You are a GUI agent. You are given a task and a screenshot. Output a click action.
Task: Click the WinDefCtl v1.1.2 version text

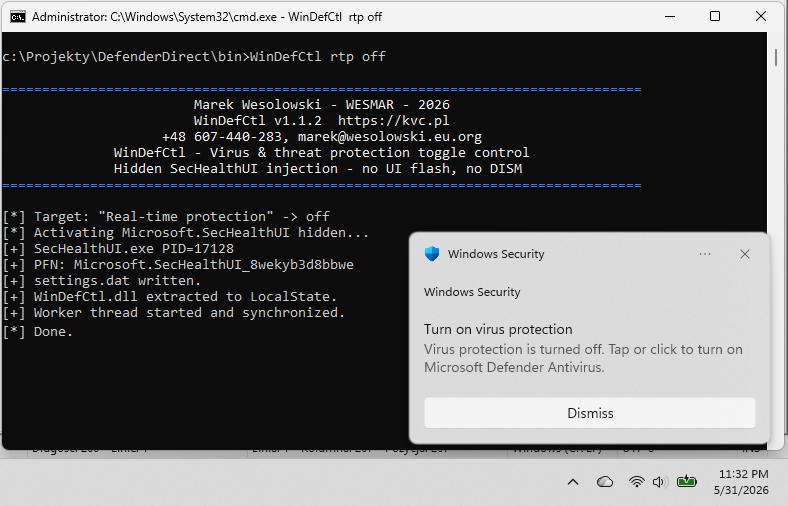click(257, 121)
